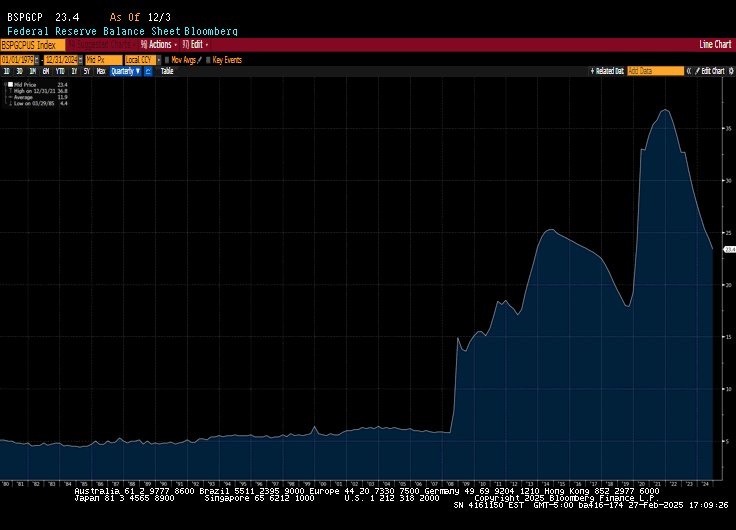Screen dimensions: 736x530
Task: Click the Mid Px field box
Action: tap(104, 60)
